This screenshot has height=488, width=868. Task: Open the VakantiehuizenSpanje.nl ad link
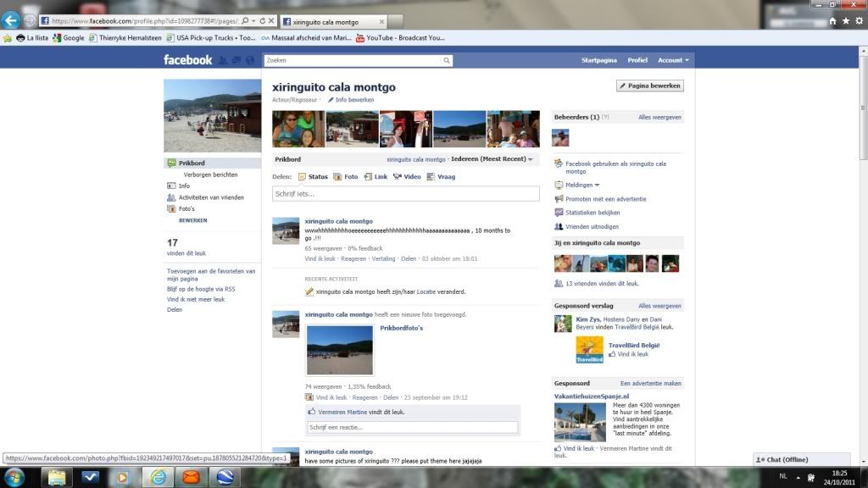click(591, 396)
